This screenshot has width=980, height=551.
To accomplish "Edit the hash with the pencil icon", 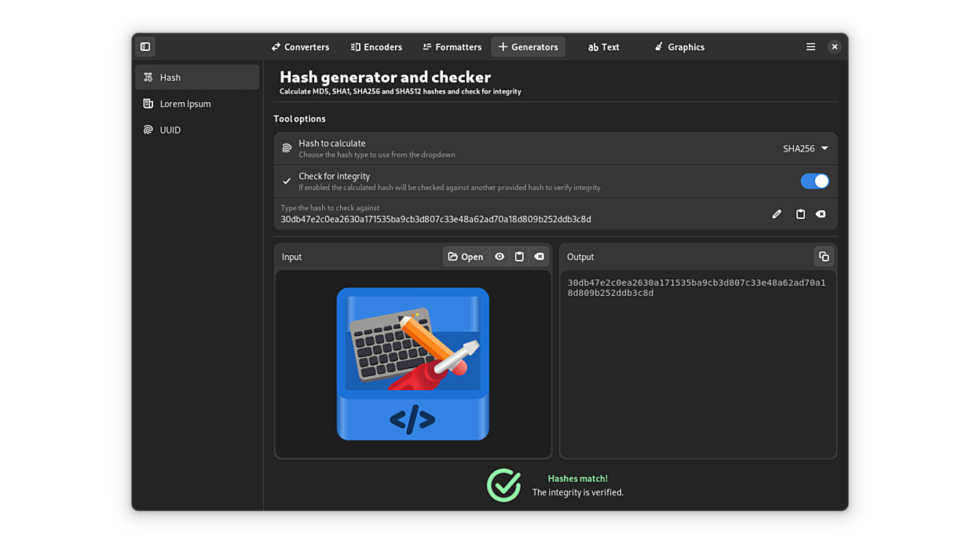I will [x=777, y=213].
